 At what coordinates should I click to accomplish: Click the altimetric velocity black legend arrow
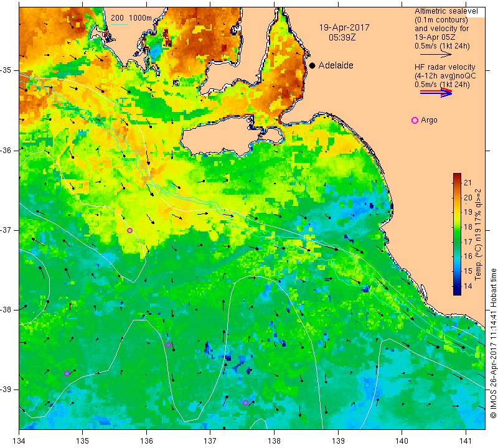(436, 55)
